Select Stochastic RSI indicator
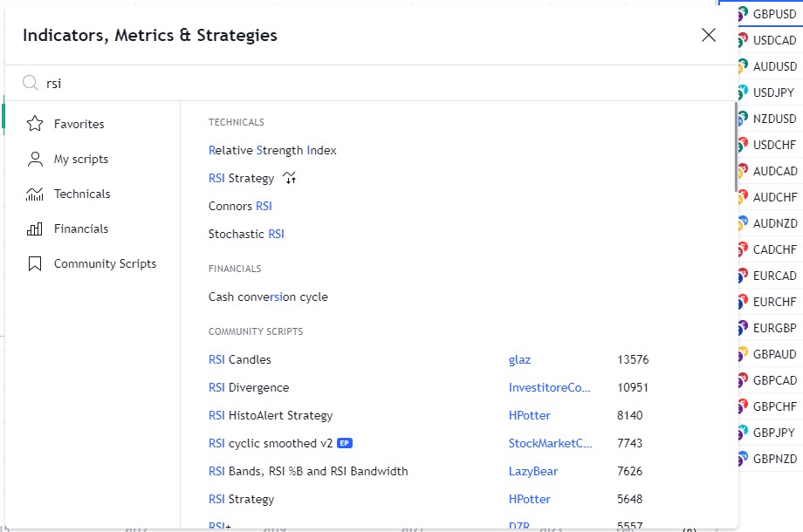803x532 pixels. (246, 234)
